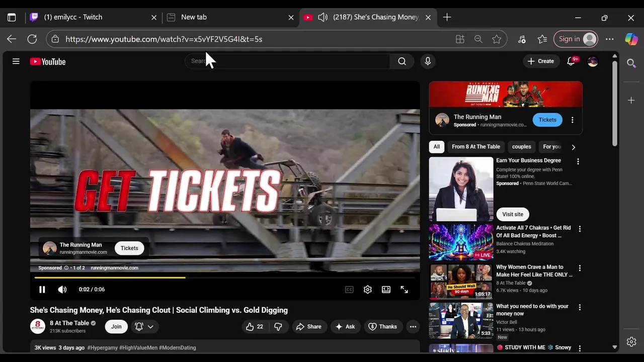The width and height of the screenshot is (644, 362).
Task: Open browser Settings and more menu
Action: click(x=610, y=39)
